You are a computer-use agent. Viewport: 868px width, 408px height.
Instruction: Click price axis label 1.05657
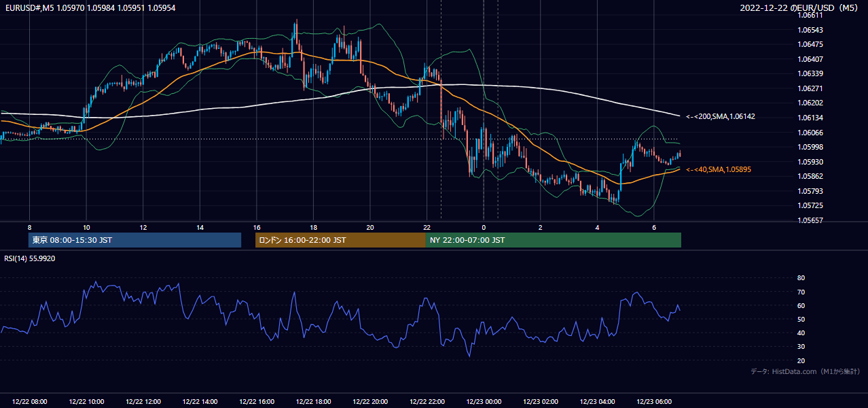coord(811,220)
